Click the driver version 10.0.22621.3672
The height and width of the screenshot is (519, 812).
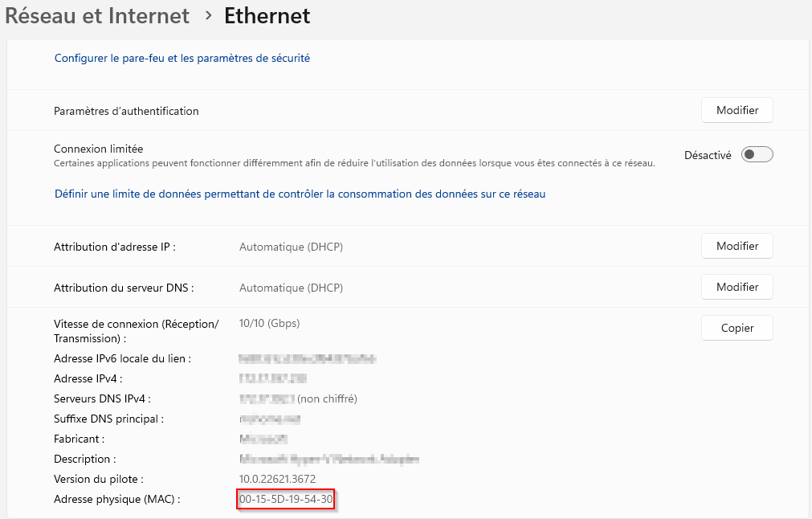[277, 479]
